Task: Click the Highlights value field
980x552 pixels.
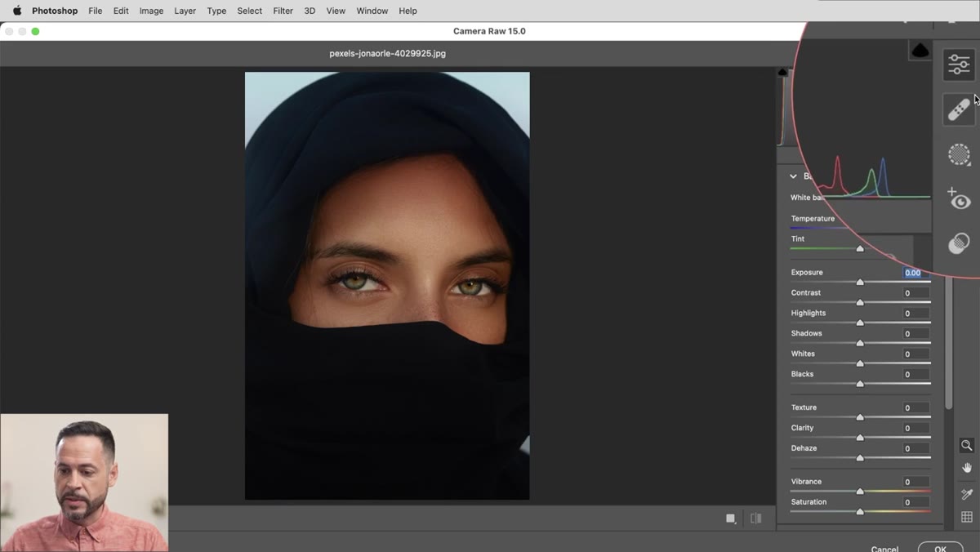Action: point(915,314)
